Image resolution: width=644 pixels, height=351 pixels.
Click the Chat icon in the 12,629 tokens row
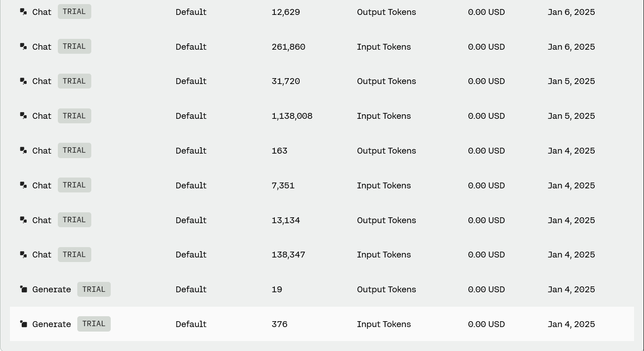pyautogui.click(x=24, y=12)
